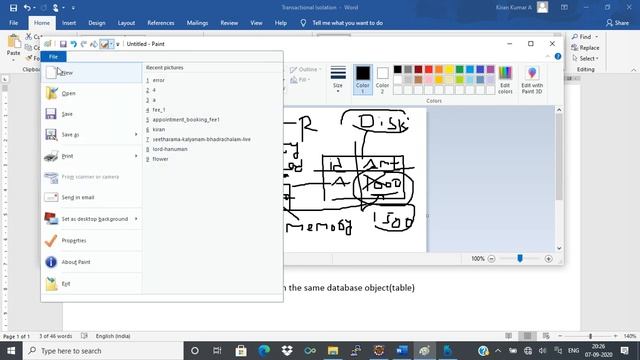Open Word Insert tab
This screenshot has width=640, height=360.
69,23
